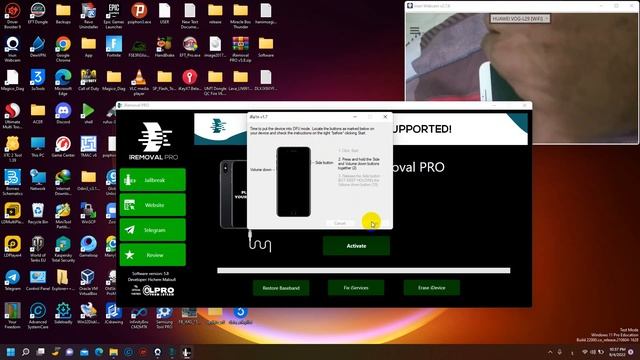Open the SP_Flash_Tool folder icon
The image size is (640, 360).
click(164, 80)
